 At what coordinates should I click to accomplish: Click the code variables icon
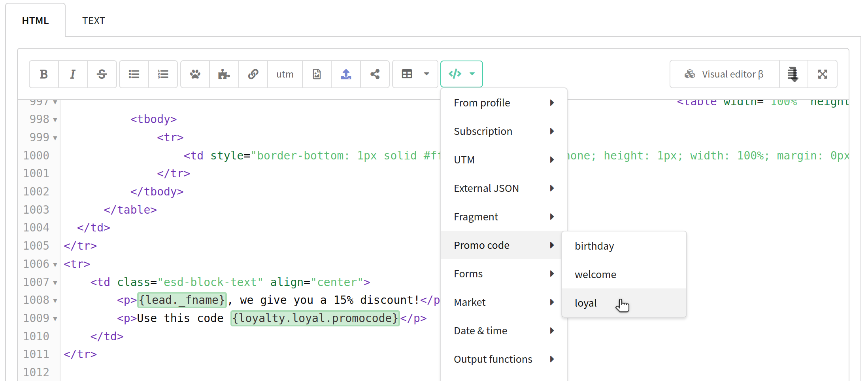pyautogui.click(x=455, y=74)
